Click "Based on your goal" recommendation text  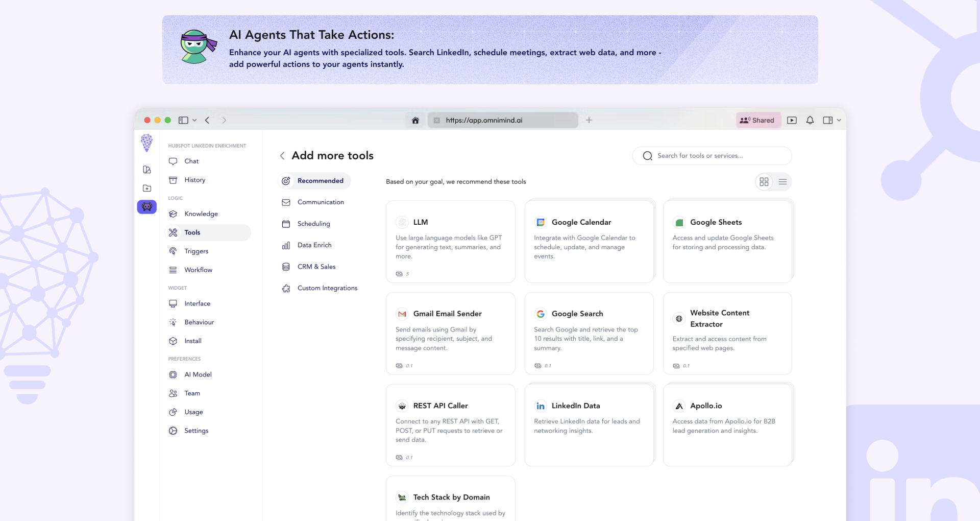tap(456, 182)
